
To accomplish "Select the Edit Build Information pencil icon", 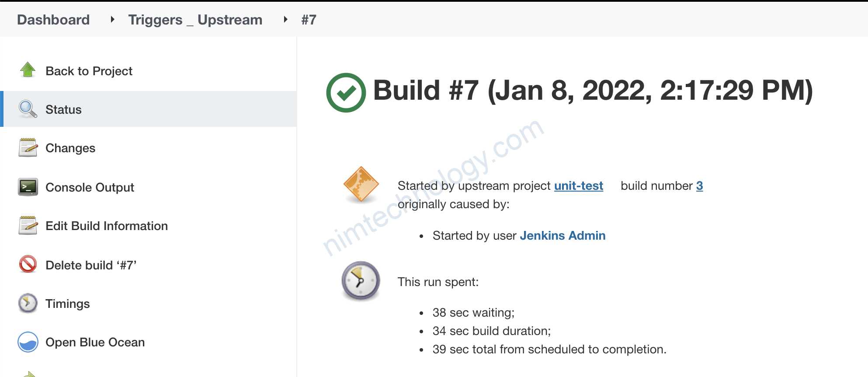I will point(27,226).
